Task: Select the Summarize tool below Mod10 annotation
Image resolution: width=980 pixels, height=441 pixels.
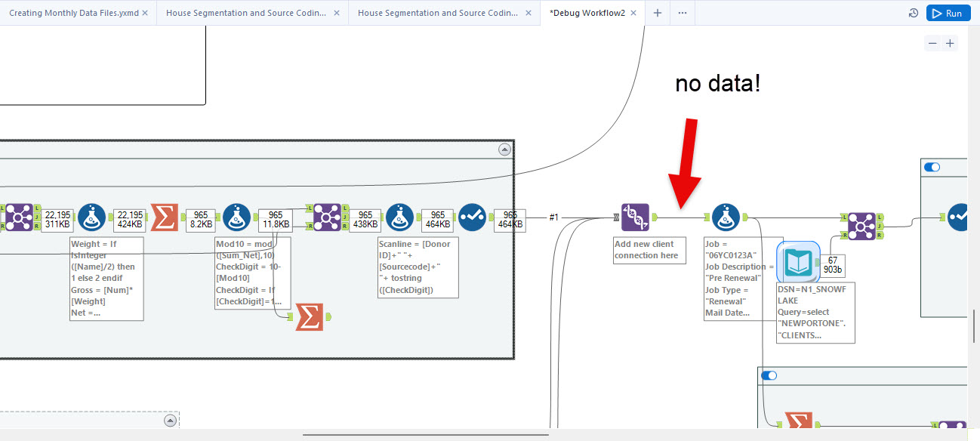Action: coord(309,316)
